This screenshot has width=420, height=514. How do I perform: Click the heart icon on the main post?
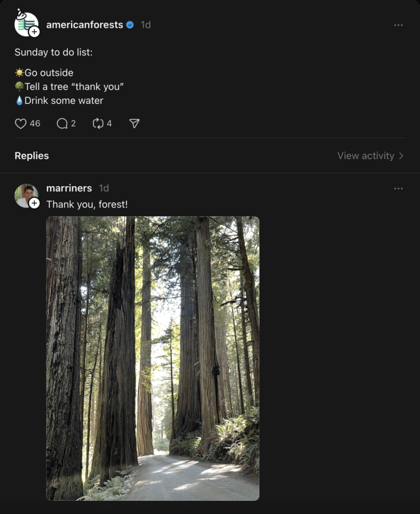coord(20,124)
